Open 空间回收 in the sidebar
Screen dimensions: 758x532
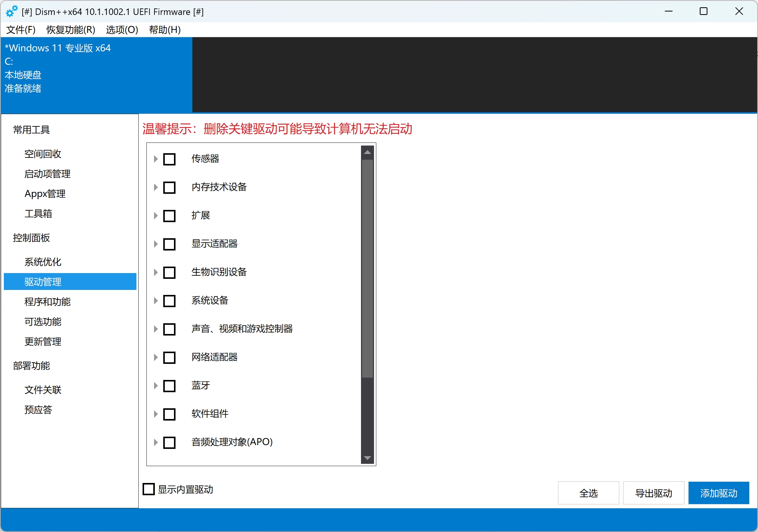pyautogui.click(x=43, y=154)
